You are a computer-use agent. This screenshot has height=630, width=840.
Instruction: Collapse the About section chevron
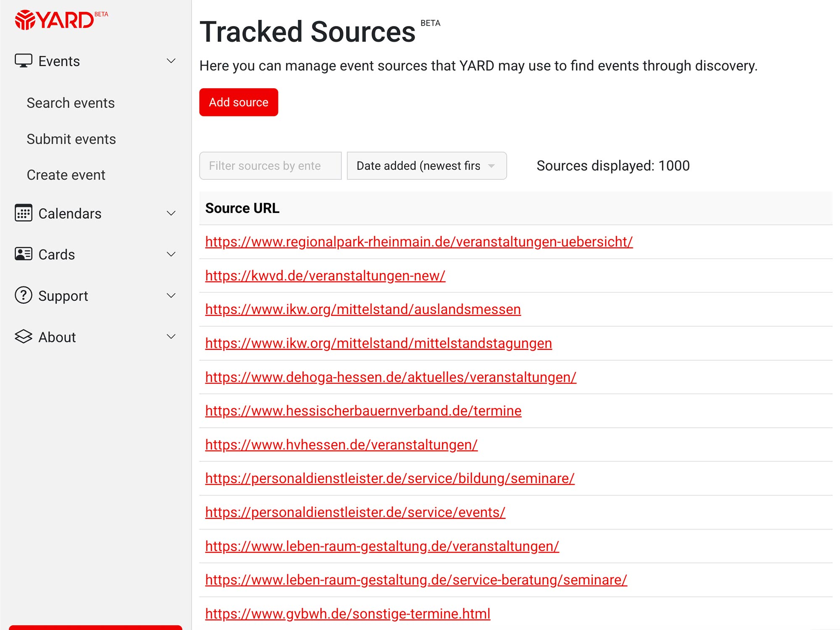coord(171,336)
